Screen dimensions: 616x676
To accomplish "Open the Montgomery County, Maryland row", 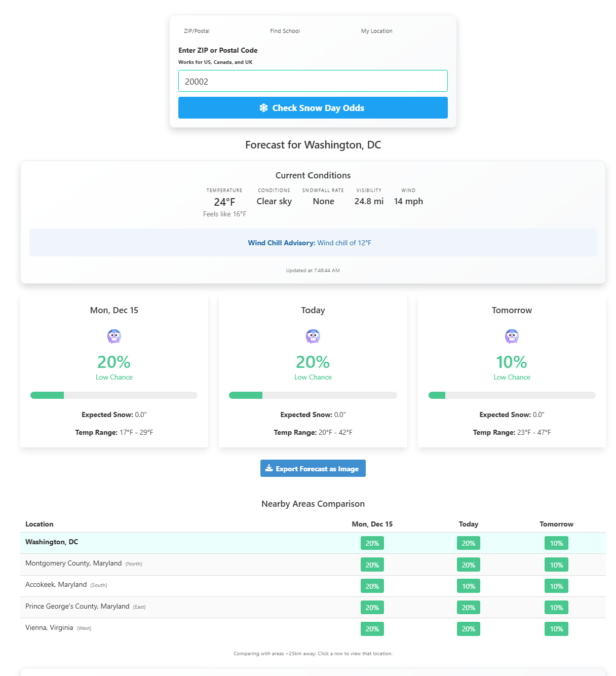I will tap(313, 565).
